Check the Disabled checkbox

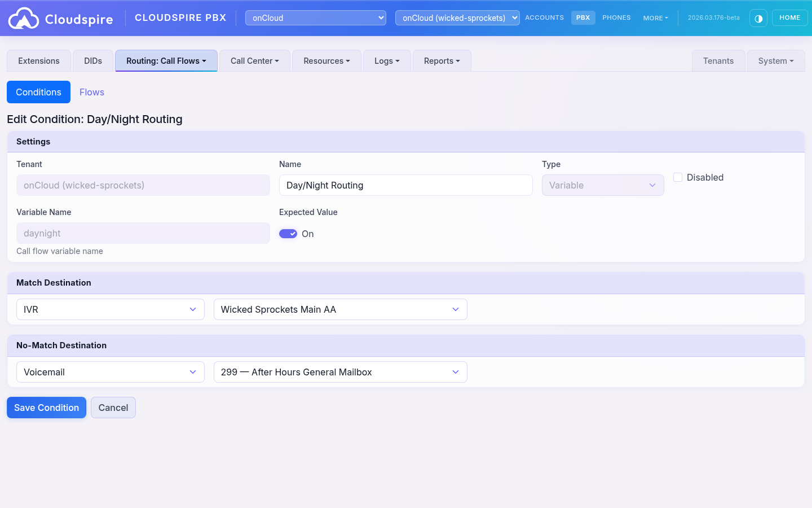click(677, 177)
